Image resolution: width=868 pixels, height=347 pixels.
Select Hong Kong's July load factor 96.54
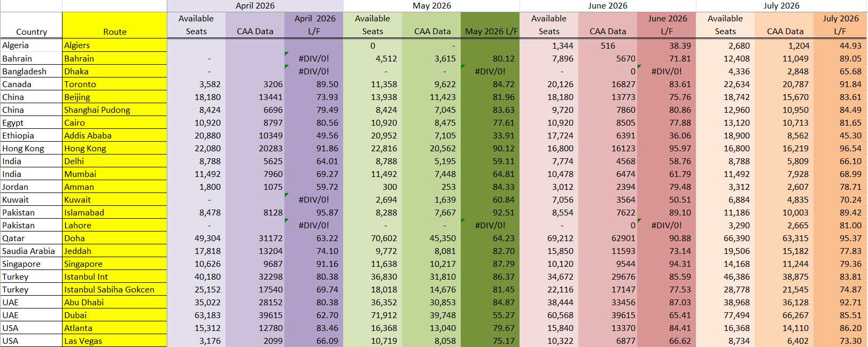[x=840, y=148]
